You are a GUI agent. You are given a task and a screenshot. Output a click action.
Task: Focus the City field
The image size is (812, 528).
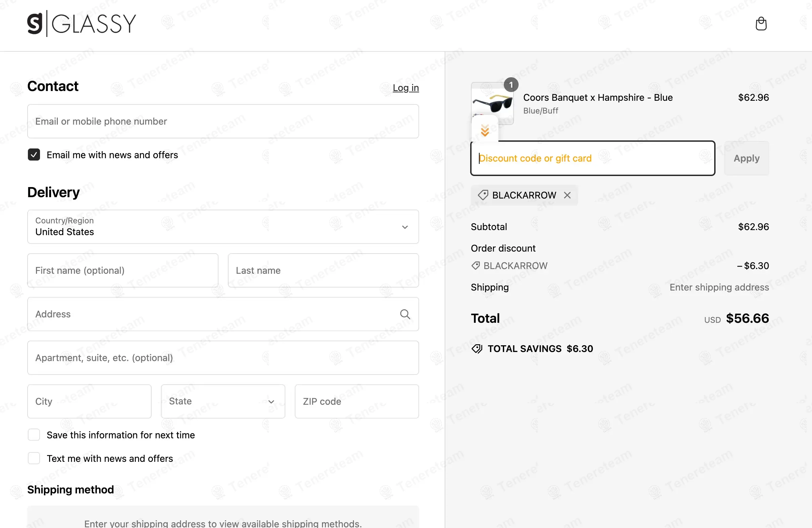[x=89, y=401]
